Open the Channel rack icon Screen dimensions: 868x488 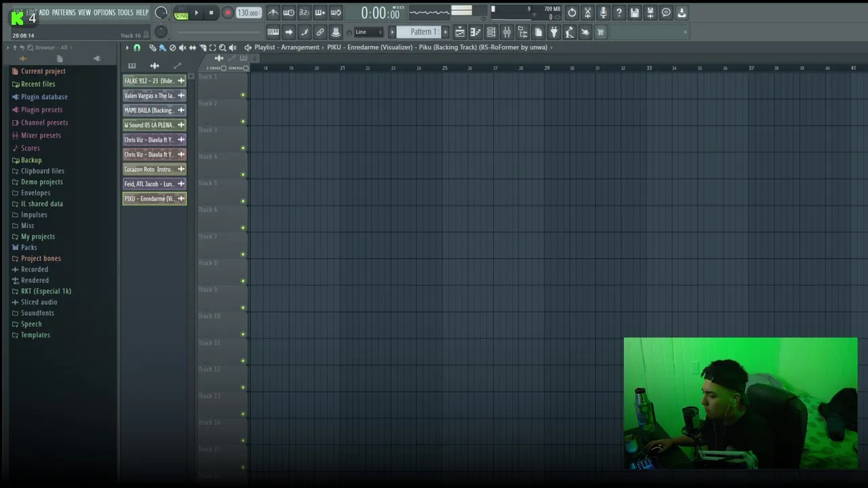click(491, 32)
